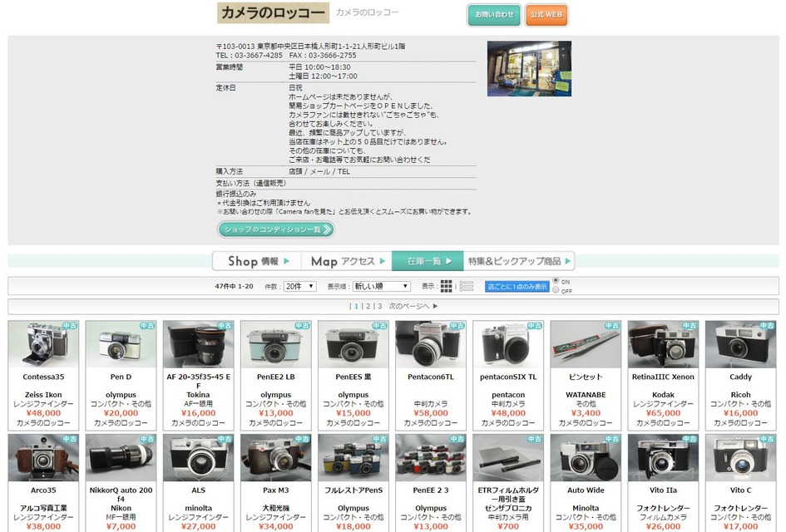Select the ON radio button
This screenshot has height=532, width=786.
coord(556,280)
